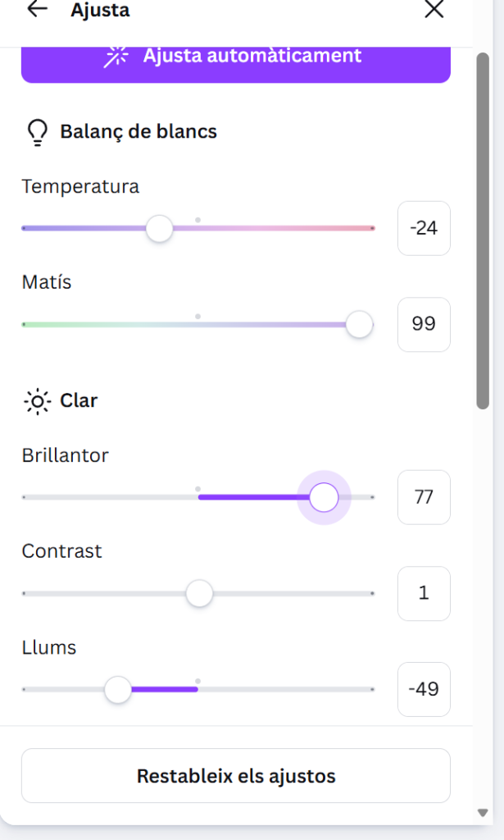Go back using the left arrow icon
This screenshot has height=840, width=504.
(x=37, y=10)
